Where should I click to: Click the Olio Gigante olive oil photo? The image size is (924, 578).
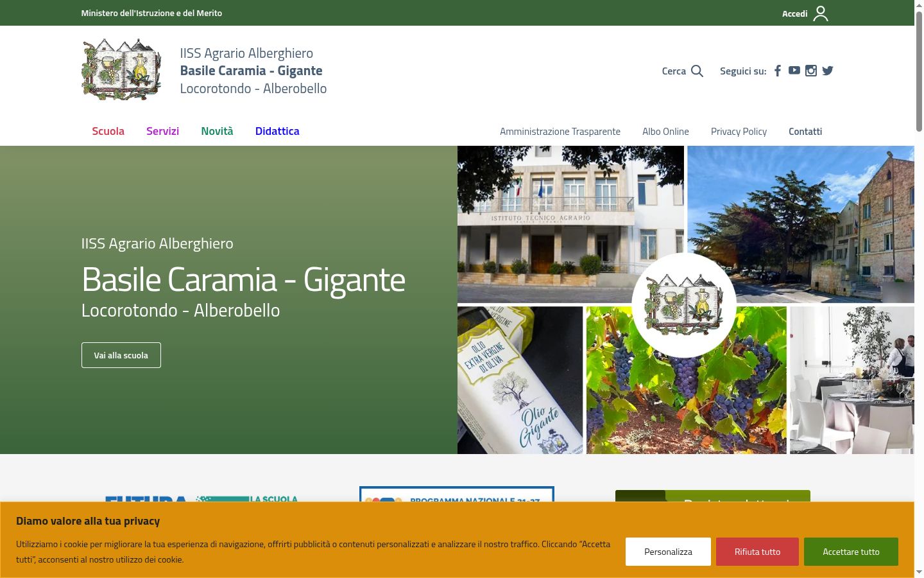520,380
